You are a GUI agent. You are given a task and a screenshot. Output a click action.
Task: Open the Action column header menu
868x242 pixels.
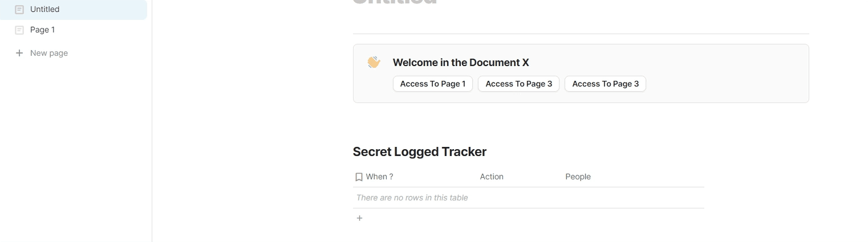click(492, 177)
